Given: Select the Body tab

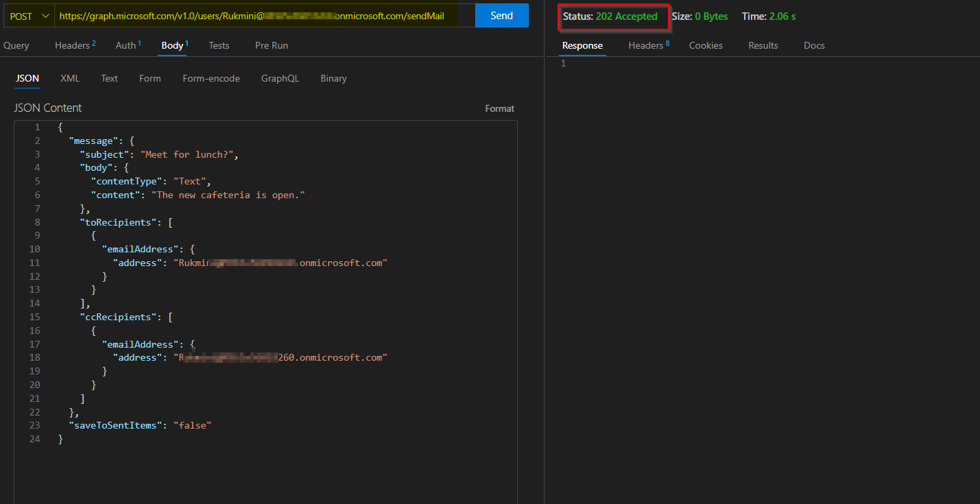Looking at the screenshot, I should (x=174, y=45).
